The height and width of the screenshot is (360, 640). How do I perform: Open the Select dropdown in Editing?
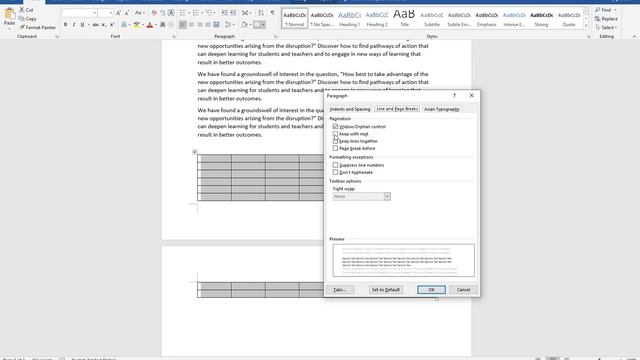606,27
